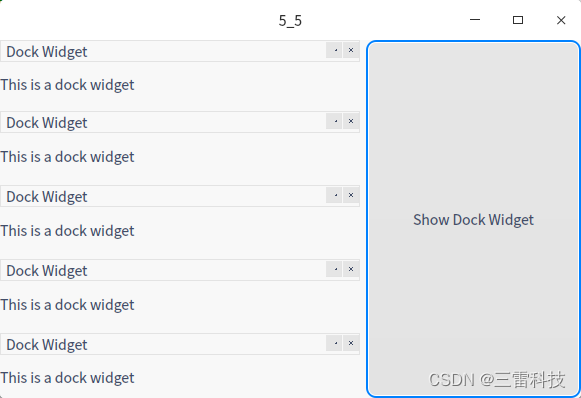Close the first Dock Widget
Screen dimensions: 581x398
tap(351, 50)
